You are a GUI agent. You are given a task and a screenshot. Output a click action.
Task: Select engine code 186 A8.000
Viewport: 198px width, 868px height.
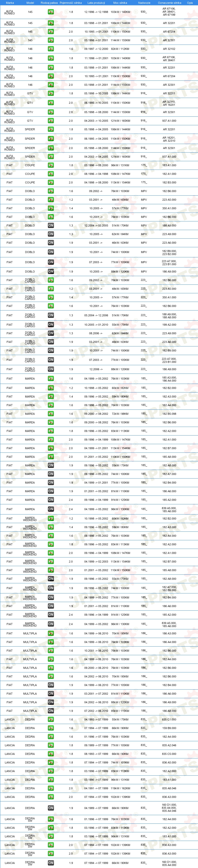pyautogui.click(x=169, y=711)
